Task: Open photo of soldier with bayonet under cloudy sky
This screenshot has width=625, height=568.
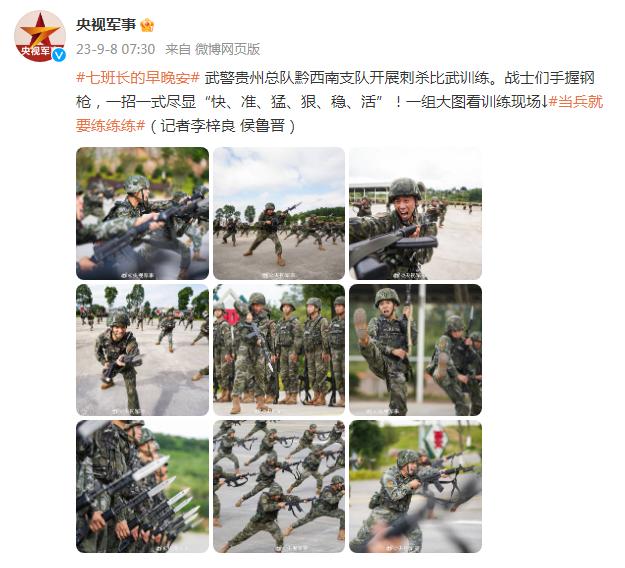Action: click(279, 213)
